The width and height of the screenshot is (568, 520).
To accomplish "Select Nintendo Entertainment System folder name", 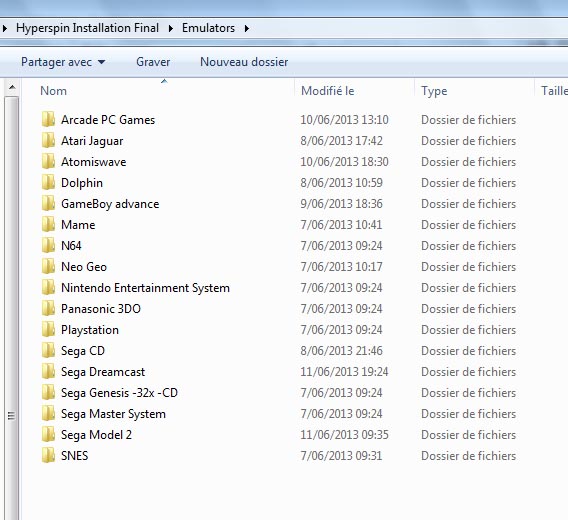I will (x=145, y=288).
